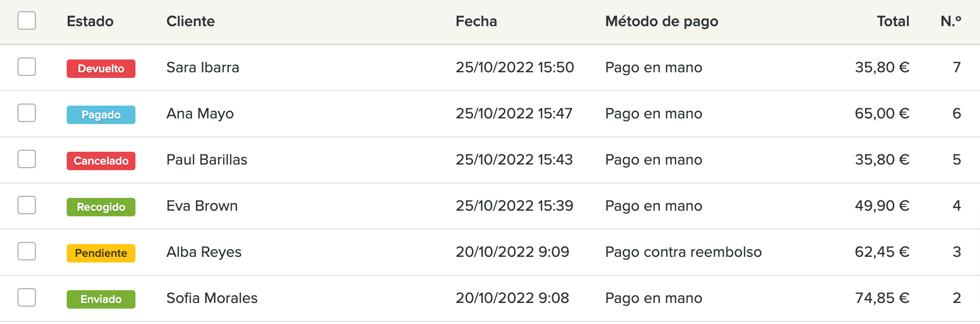Sort orders by the Estado column header
Image resolution: width=980 pixels, height=324 pixels.
click(x=90, y=21)
